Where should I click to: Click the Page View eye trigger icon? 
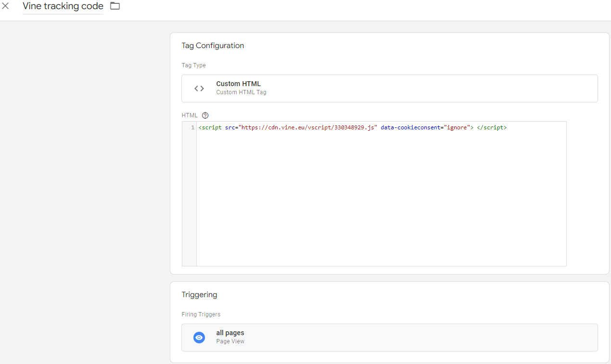coord(199,338)
